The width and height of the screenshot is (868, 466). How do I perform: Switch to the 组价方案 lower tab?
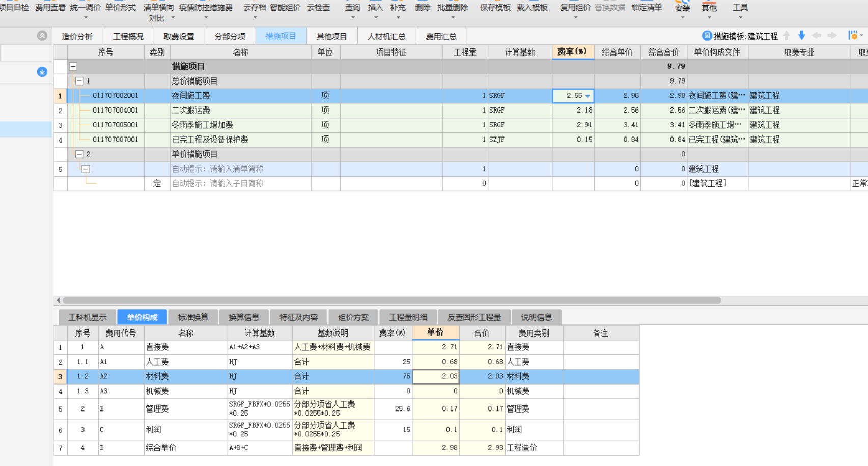(x=353, y=317)
